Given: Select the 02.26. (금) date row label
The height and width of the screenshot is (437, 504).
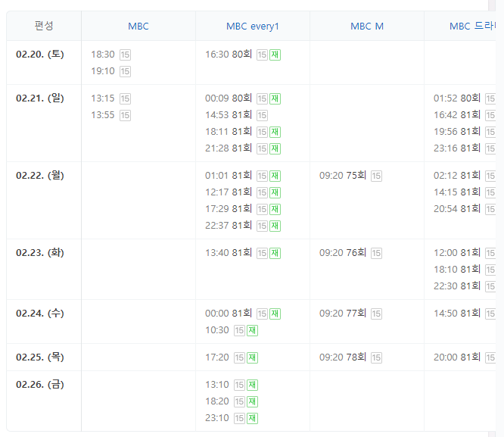Looking at the screenshot, I should [40, 384].
